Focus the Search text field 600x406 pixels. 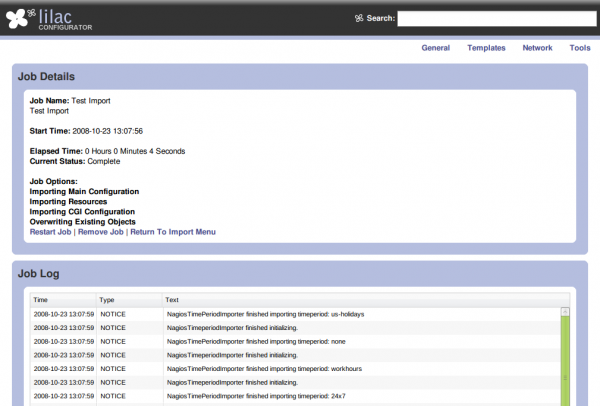pyautogui.click(x=496, y=18)
